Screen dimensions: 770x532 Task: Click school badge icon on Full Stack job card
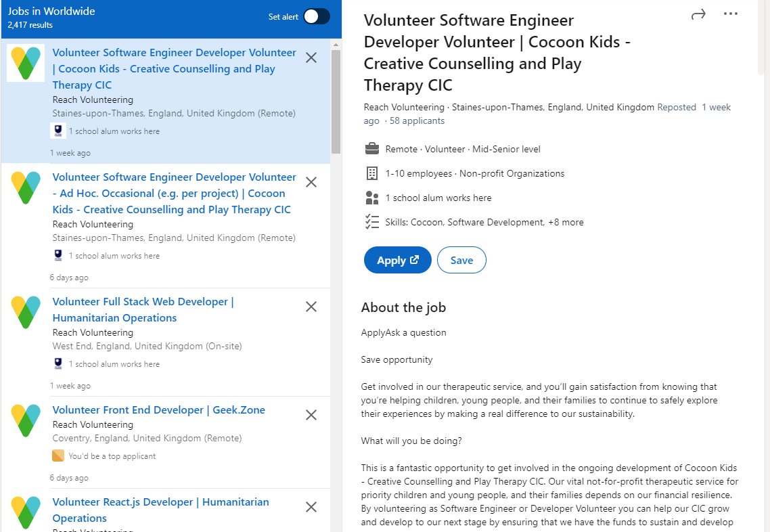58,363
